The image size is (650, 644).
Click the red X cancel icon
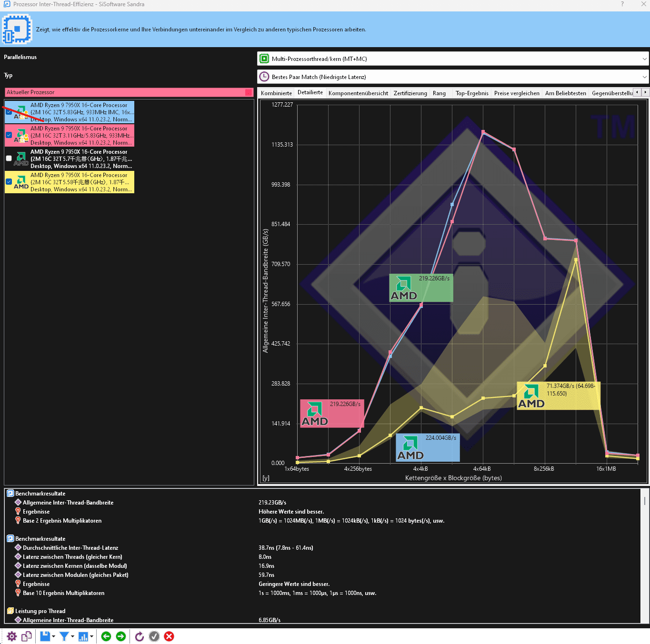pos(169,636)
